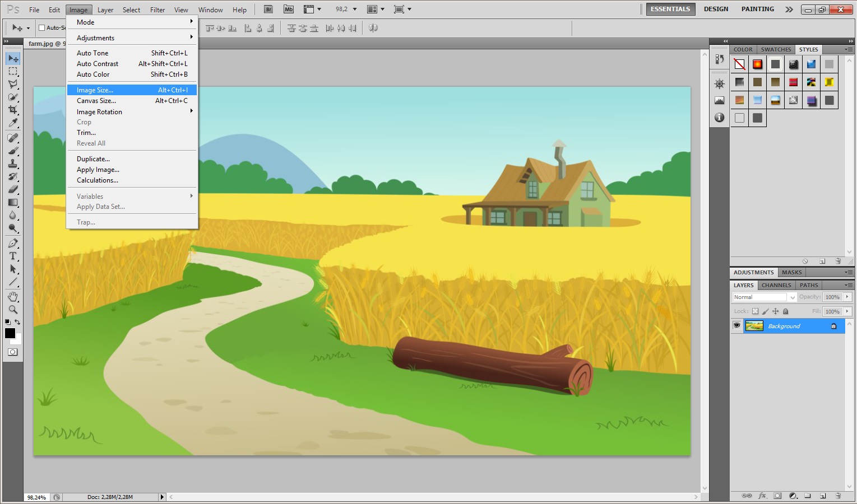This screenshot has width=857, height=504.
Task: Switch to the Channels tab
Action: click(x=776, y=285)
